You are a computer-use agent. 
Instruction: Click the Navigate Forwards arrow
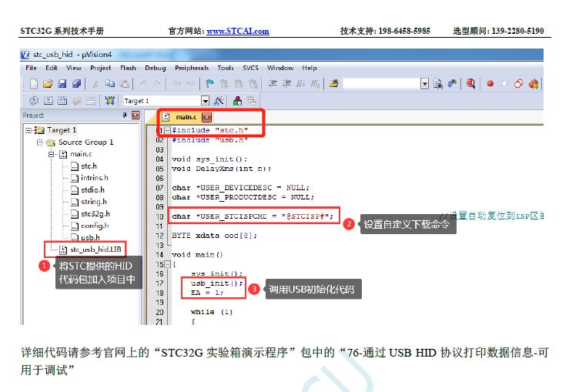coord(190,84)
